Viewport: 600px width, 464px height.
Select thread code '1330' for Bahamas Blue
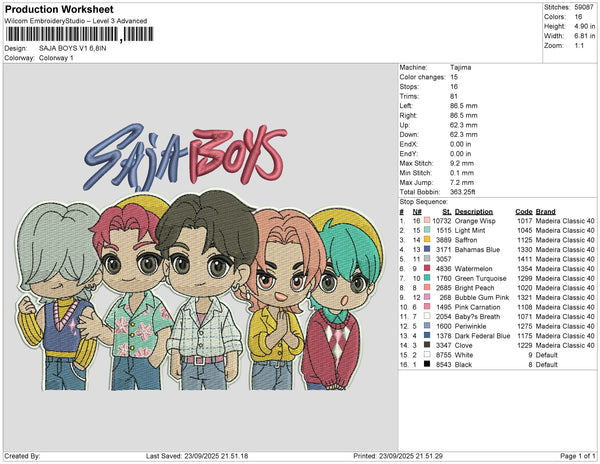[x=524, y=249]
